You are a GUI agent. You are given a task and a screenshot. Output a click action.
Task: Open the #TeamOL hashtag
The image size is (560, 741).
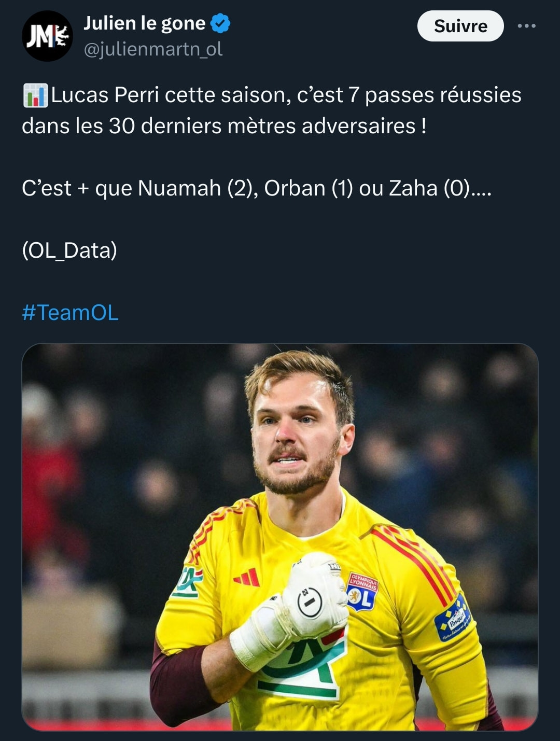[x=70, y=313]
